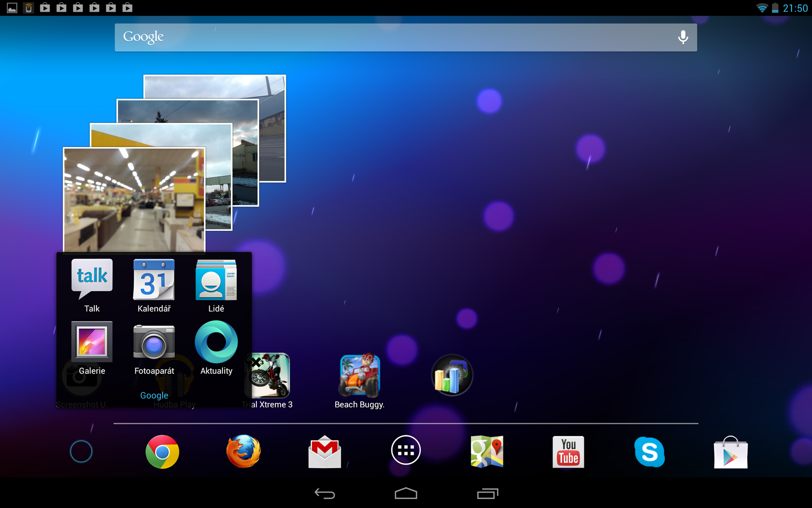Open Chrome from the favorites dock
Screen dimensions: 812x508
coord(162,452)
